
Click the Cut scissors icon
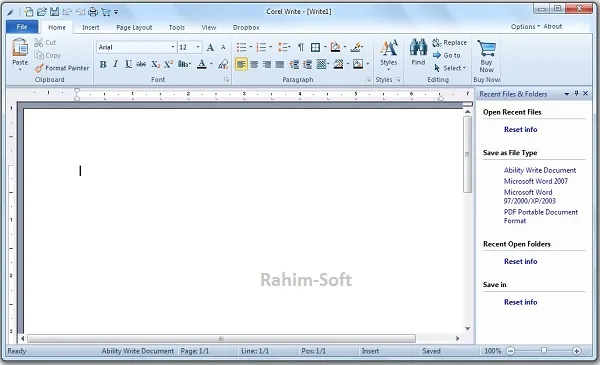click(x=39, y=42)
